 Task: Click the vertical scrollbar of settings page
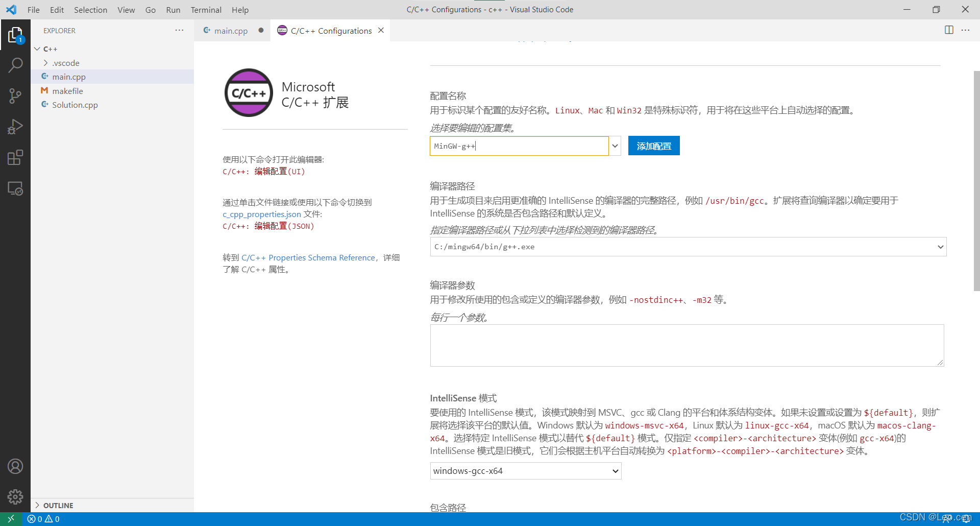pos(976,181)
